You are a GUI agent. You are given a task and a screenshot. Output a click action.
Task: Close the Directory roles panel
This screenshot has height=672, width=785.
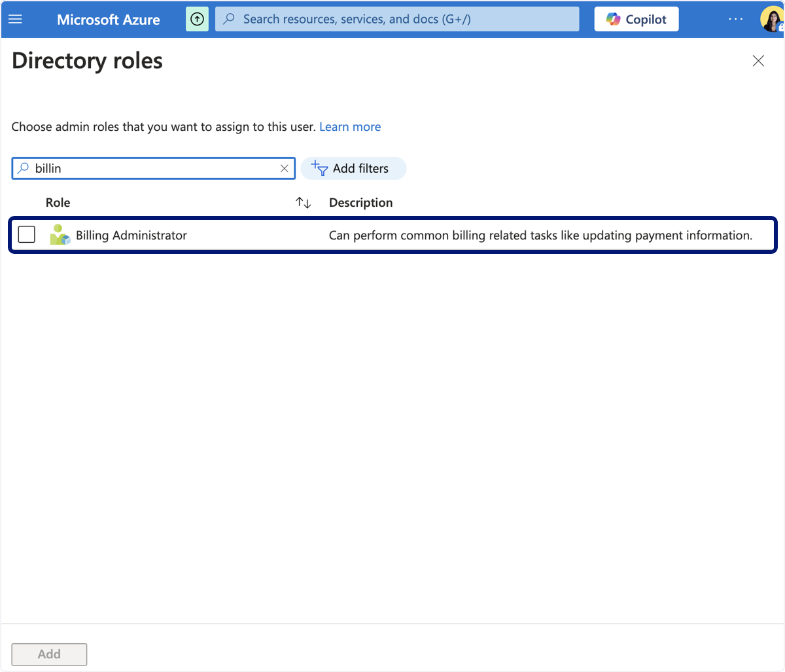click(758, 61)
